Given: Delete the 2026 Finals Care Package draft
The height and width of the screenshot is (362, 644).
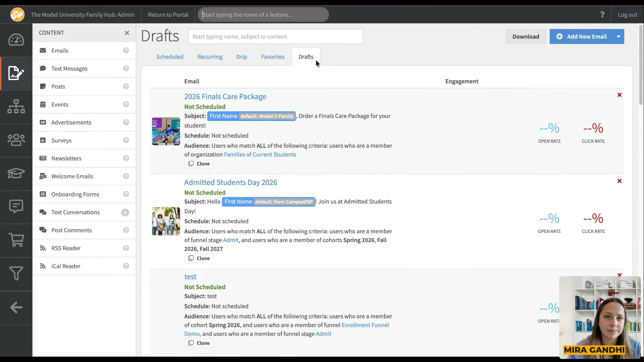Looking at the screenshot, I should pos(619,95).
